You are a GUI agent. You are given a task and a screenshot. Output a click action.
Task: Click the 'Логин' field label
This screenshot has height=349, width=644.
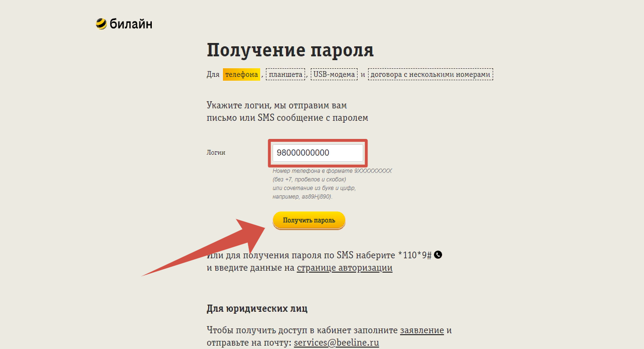(216, 153)
